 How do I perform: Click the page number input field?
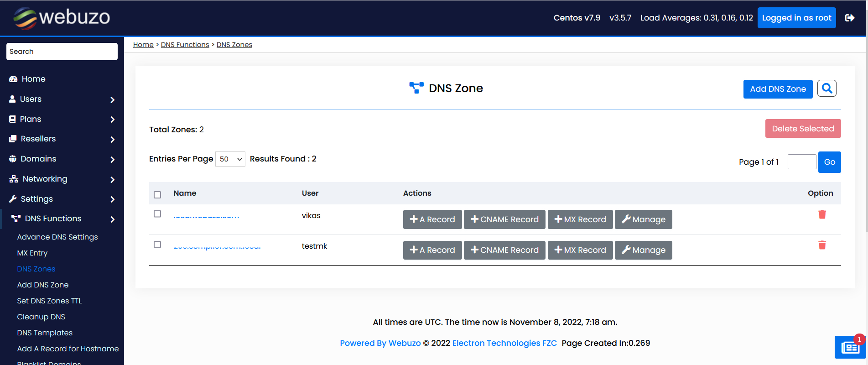(801, 162)
